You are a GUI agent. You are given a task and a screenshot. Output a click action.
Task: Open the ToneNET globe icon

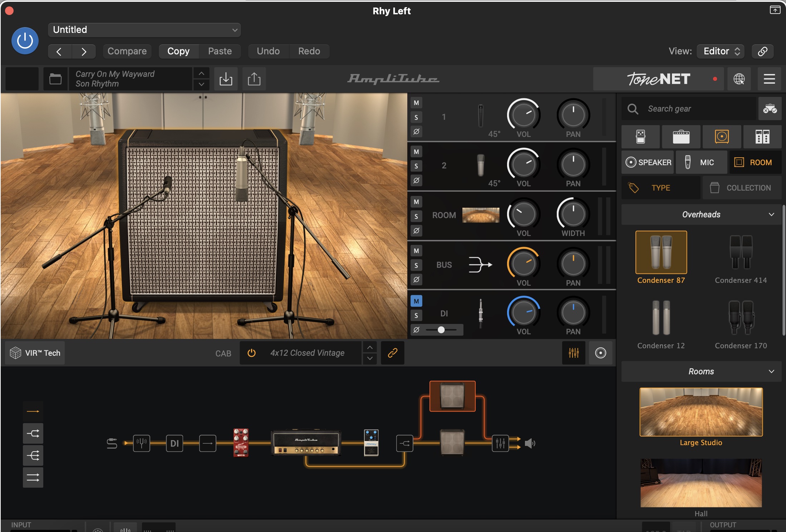739,79
